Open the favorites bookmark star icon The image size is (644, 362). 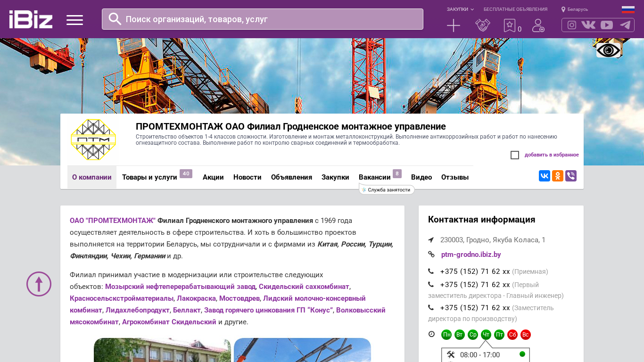click(x=510, y=25)
